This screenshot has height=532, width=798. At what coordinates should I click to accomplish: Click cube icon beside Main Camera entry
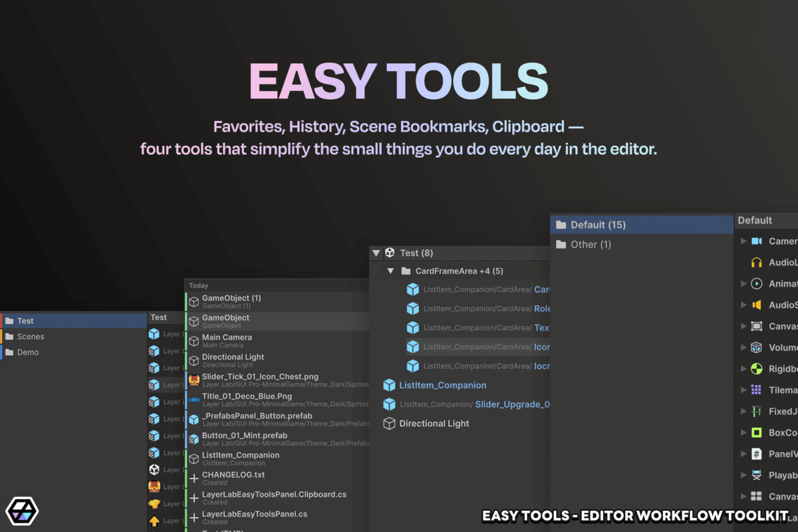pyautogui.click(x=194, y=341)
